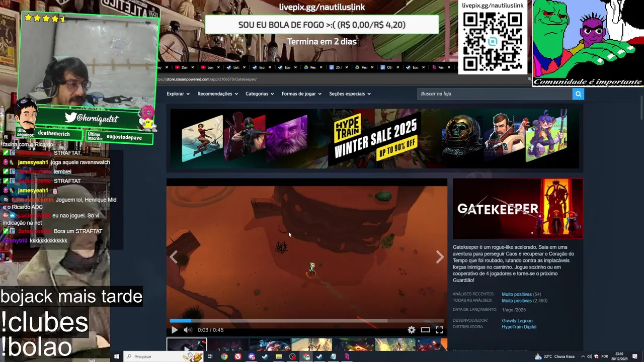Open the HypeTrain Winter Sale 2025 banner
The width and height of the screenshot is (644, 362).
pos(375,138)
